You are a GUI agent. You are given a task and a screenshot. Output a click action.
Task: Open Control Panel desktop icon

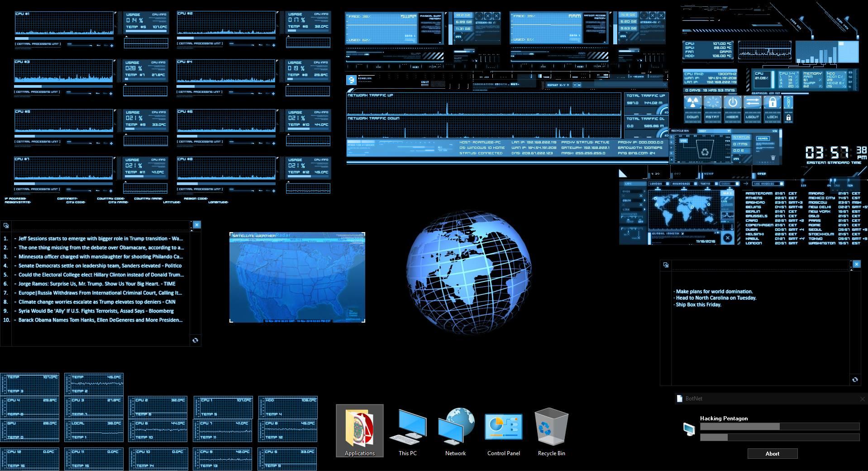pyautogui.click(x=504, y=430)
